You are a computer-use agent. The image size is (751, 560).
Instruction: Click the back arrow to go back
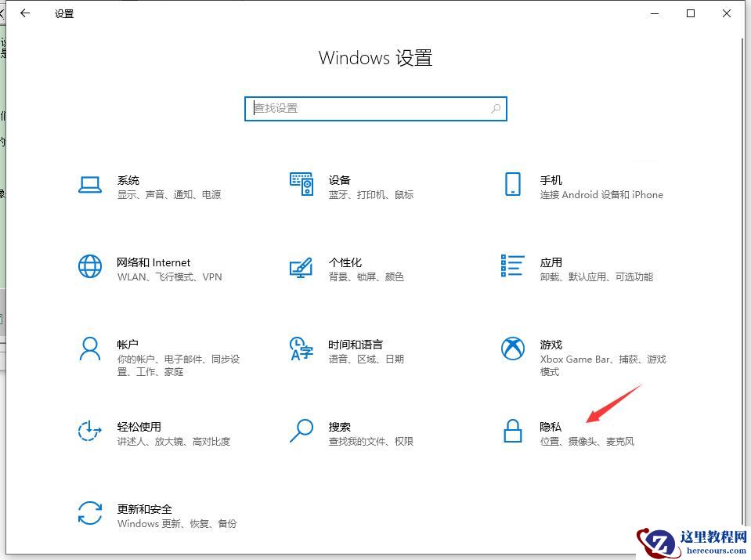coord(26,13)
